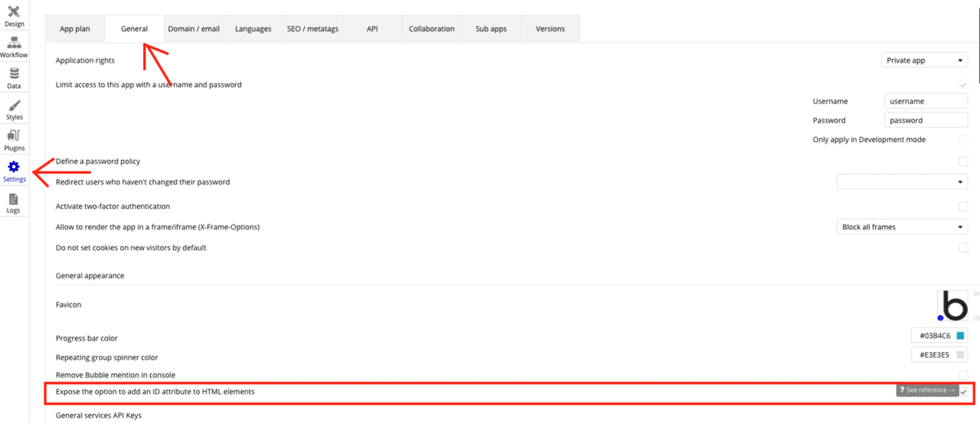Open the Collaboration tab
This screenshot has width=980, height=423.
click(432, 29)
